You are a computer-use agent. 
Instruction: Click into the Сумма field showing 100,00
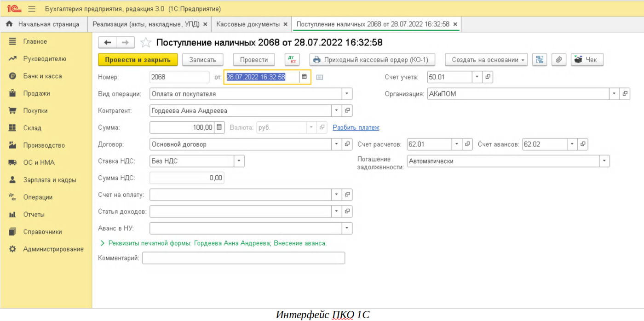[183, 127]
